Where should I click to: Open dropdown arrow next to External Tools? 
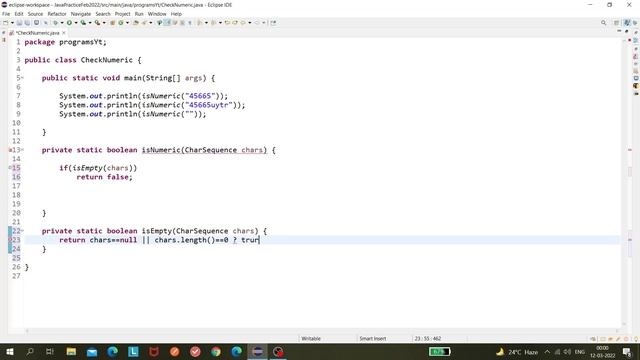[x=104, y=23]
